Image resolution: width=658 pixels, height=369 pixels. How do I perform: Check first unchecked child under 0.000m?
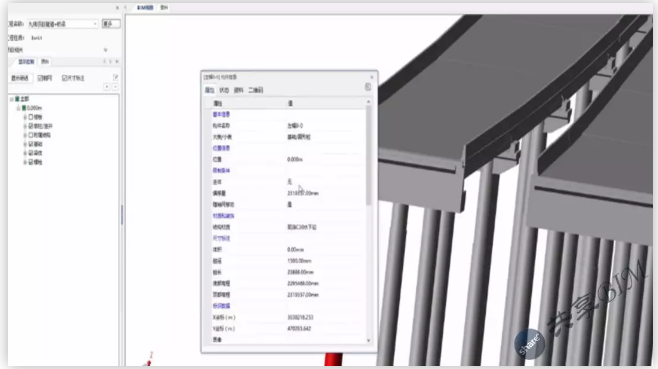click(x=31, y=117)
